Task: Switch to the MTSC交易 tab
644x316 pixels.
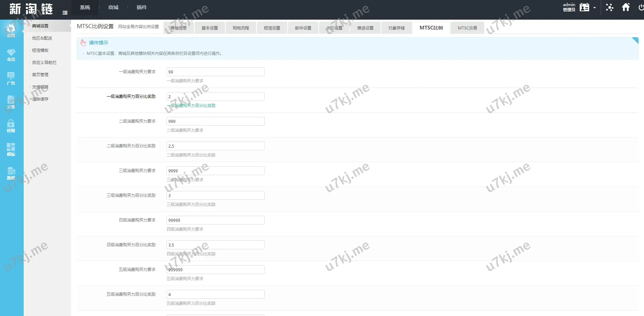Action: [x=467, y=28]
